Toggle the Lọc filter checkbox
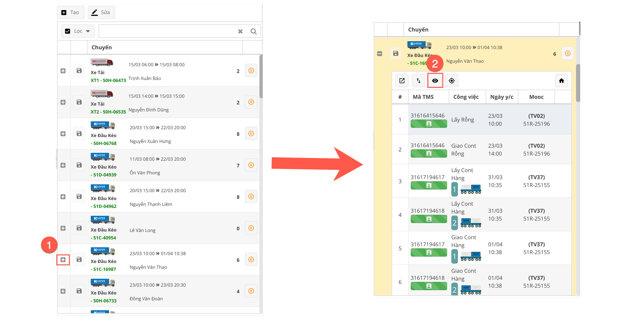This screenshot has height=321, width=644. 68,31
